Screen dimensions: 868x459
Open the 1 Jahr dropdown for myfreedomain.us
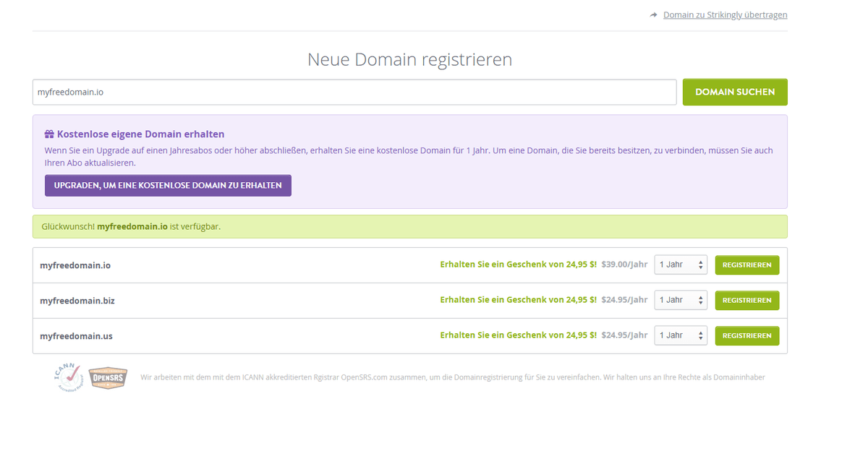678,335
